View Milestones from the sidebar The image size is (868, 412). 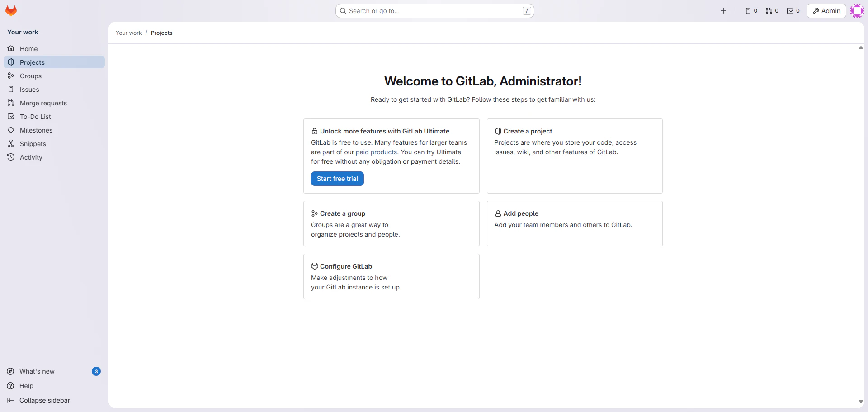coord(36,130)
